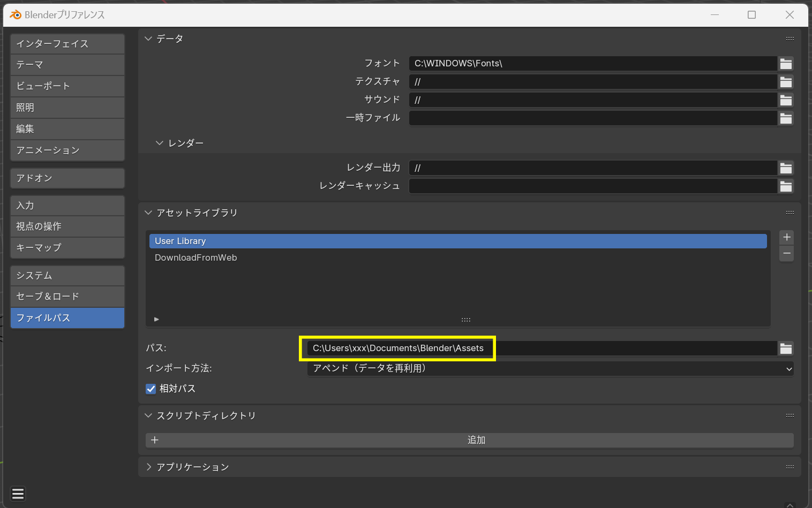
Task: Expand asset list filter options triangle
Action: pyautogui.click(x=156, y=319)
